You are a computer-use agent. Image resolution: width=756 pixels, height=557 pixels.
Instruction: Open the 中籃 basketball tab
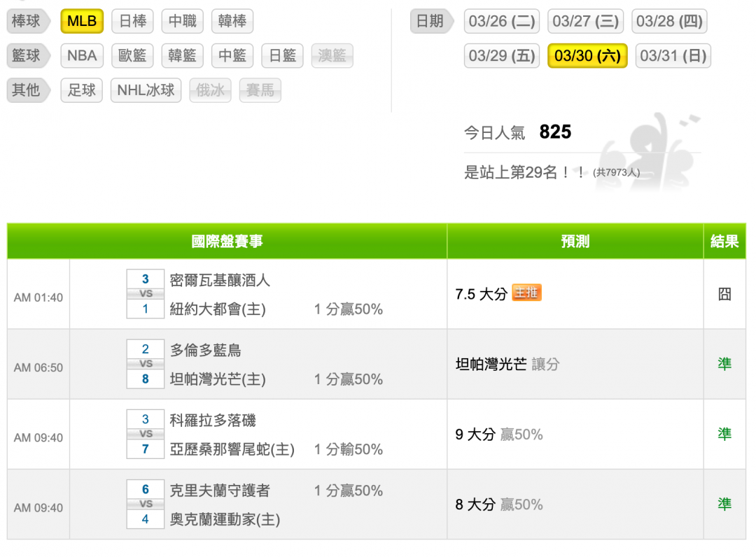pyautogui.click(x=232, y=56)
